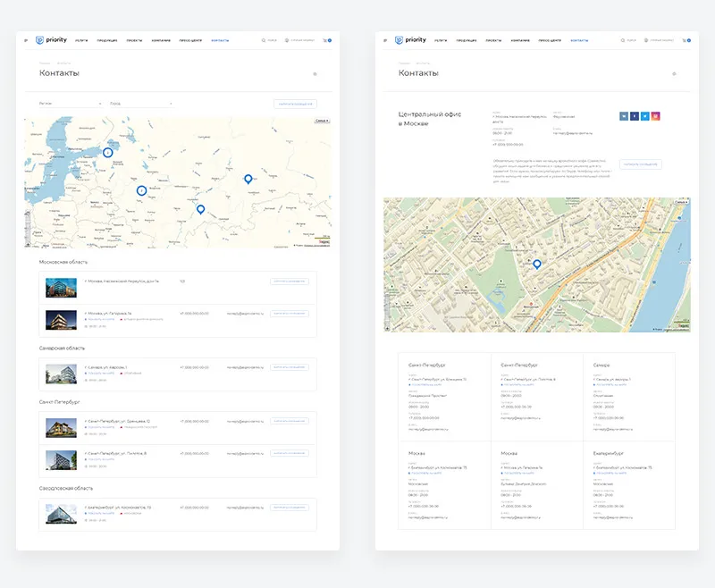Click the Facebook social icon for the central office

pos(634,116)
